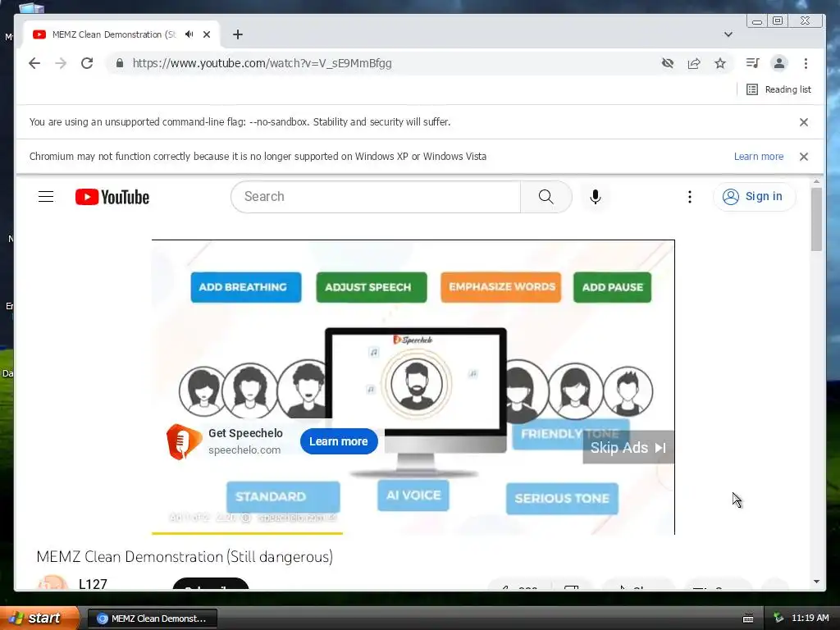Open the media controls icon in toolbar
Viewport: 840px width, 630px height.
(752, 63)
